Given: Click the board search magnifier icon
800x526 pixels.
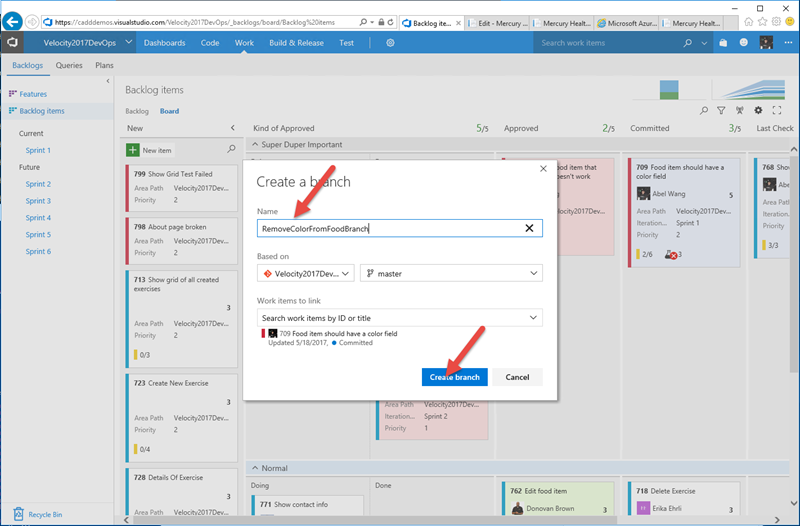Looking at the screenshot, I should click(704, 110).
